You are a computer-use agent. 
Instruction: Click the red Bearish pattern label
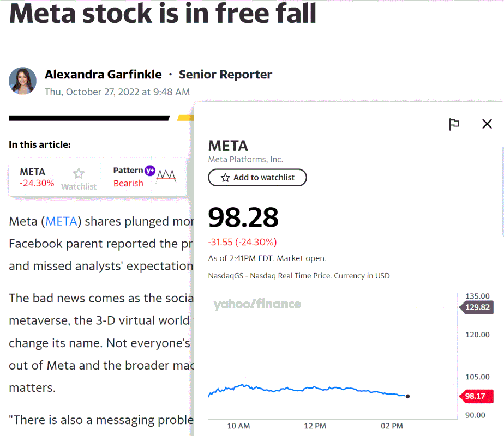(x=128, y=184)
